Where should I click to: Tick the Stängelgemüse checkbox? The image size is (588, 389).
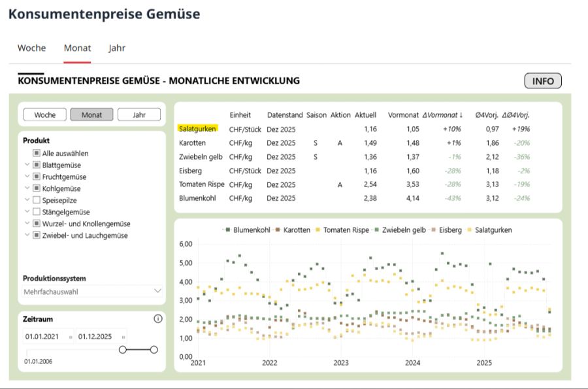click(x=37, y=212)
